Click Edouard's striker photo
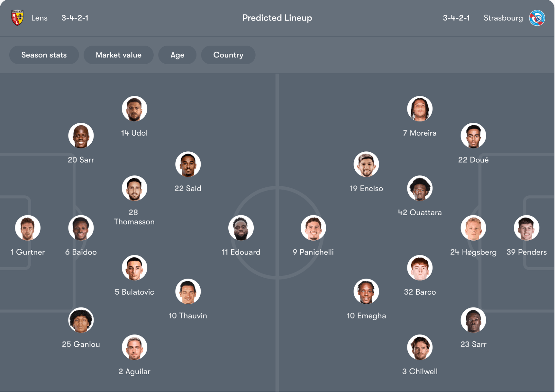The height and width of the screenshot is (392, 555). 241,228
